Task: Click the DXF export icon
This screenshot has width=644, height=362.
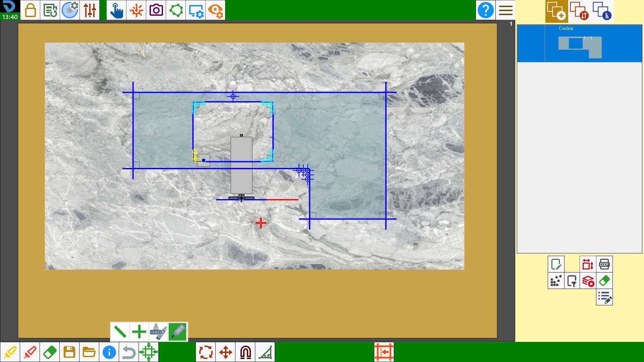Action: click(x=604, y=264)
